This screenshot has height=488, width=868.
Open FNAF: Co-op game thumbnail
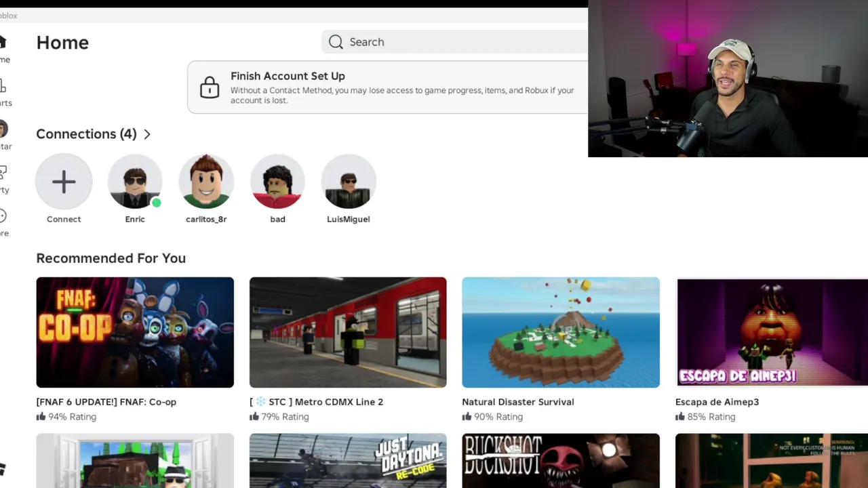click(x=135, y=332)
